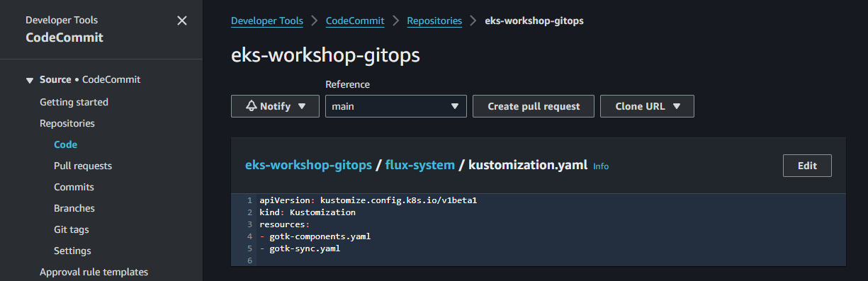The height and width of the screenshot is (281, 868).
Task: Click Create pull request button
Action: [x=534, y=106]
